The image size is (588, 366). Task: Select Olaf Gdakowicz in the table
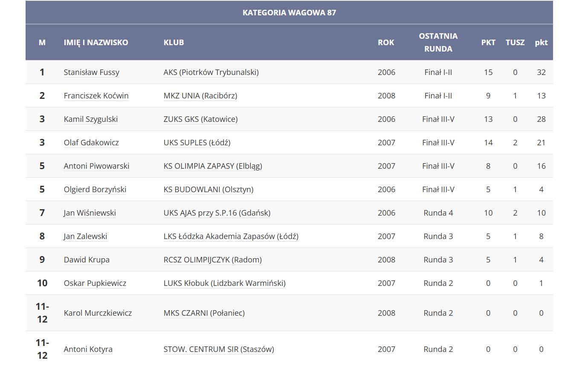pos(91,143)
